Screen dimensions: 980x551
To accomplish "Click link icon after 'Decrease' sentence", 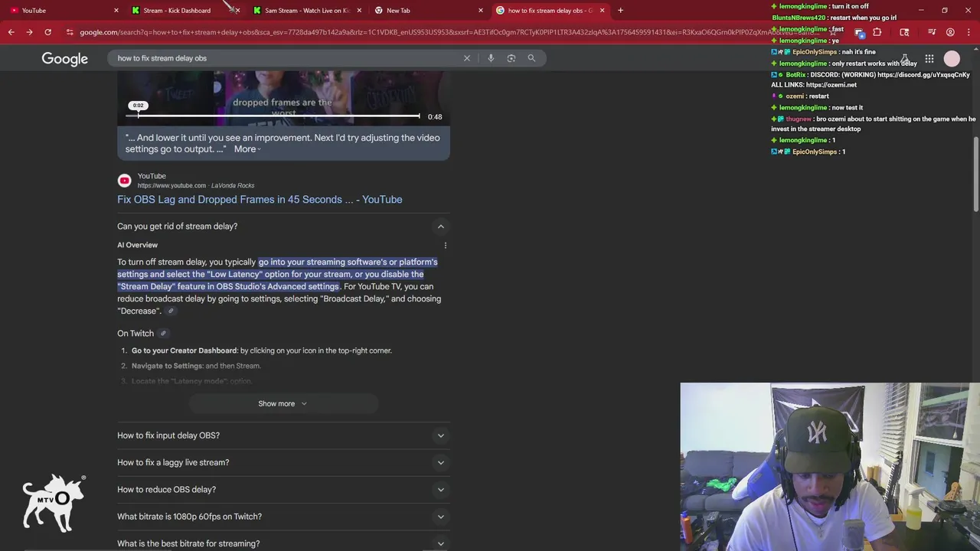I will (x=171, y=311).
